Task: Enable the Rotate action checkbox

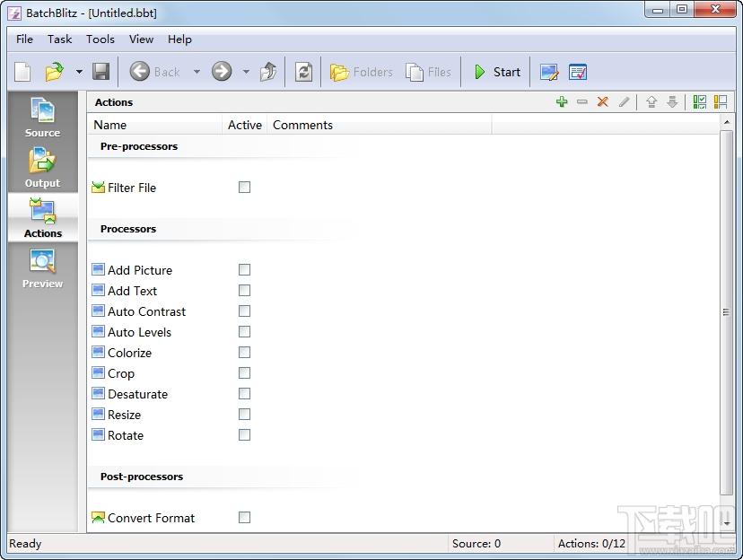Action: click(x=244, y=435)
